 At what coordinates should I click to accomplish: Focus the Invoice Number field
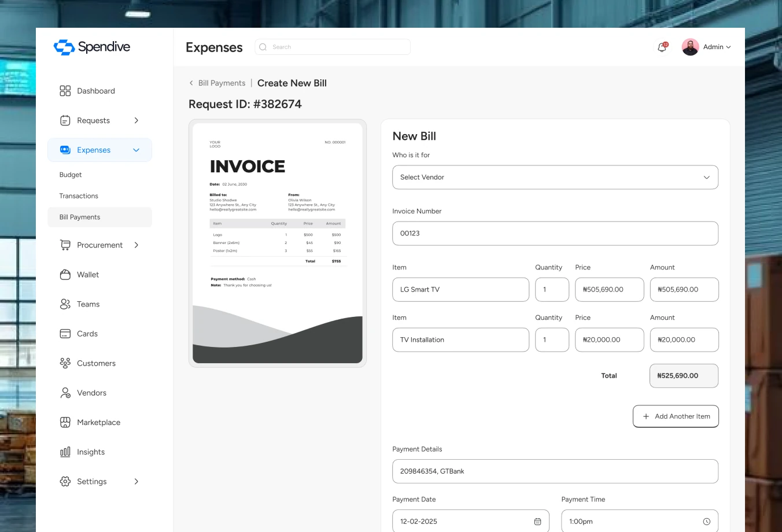point(555,234)
